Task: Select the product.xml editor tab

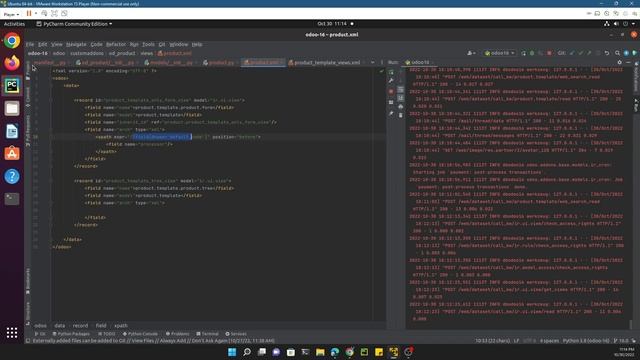Action: pyautogui.click(x=263, y=62)
